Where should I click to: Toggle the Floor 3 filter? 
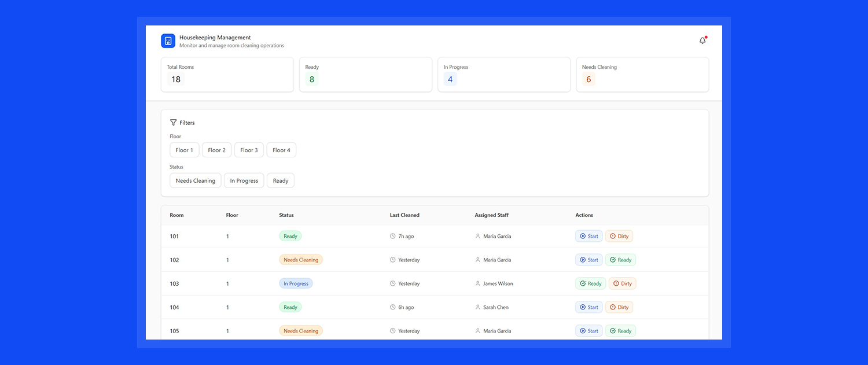(x=249, y=150)
